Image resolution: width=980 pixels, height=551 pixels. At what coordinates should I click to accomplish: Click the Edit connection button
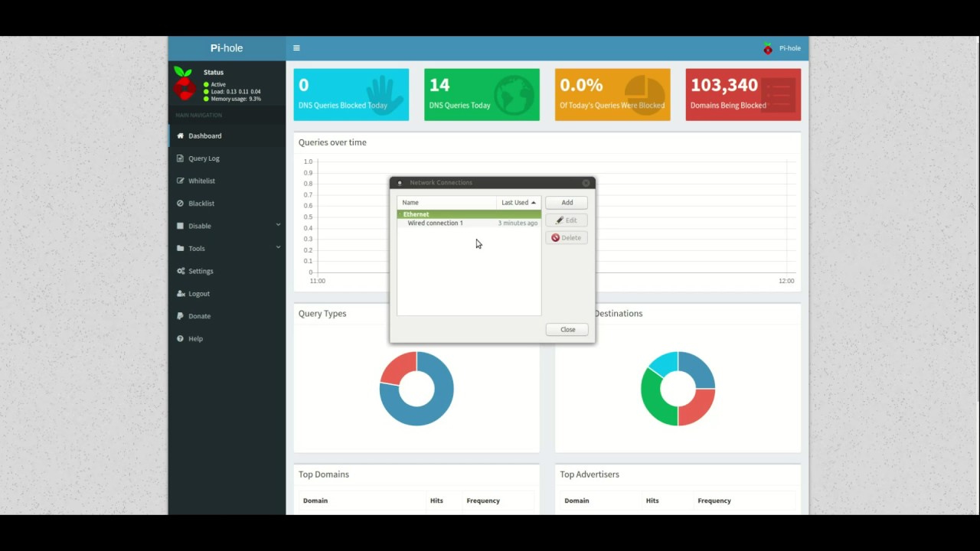tap(567, 220)
